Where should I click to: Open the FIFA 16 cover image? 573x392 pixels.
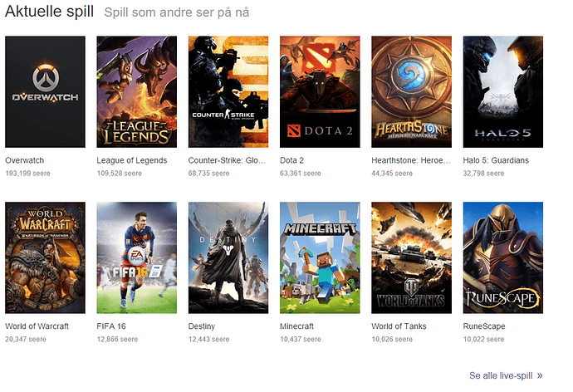click(x=137, y=257)
